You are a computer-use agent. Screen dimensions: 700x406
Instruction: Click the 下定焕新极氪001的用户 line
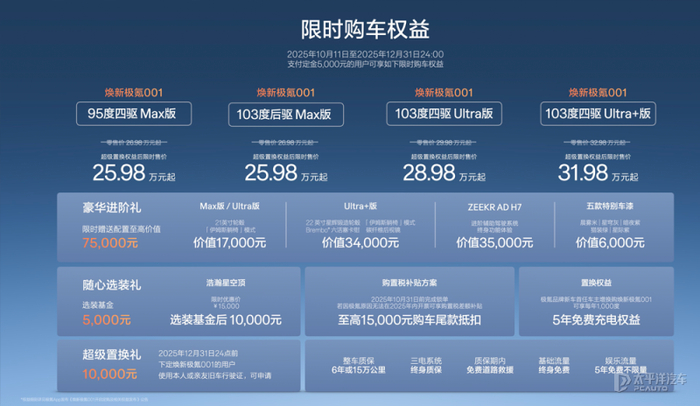point(197,364)
